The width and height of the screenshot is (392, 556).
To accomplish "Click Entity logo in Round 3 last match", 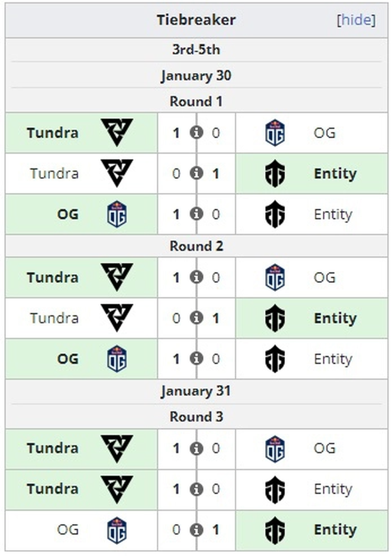I will [275, 530].
